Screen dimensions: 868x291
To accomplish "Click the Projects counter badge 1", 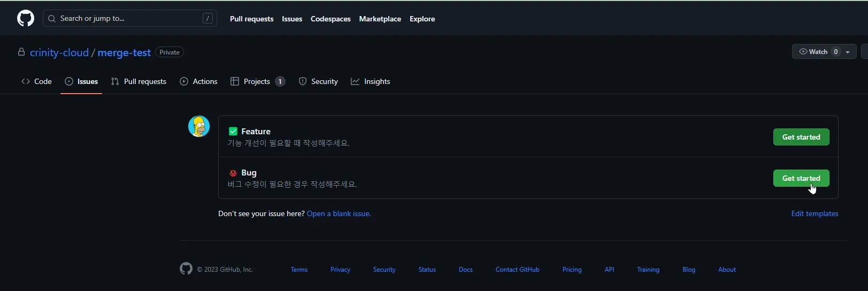I will tap(280, 81).
